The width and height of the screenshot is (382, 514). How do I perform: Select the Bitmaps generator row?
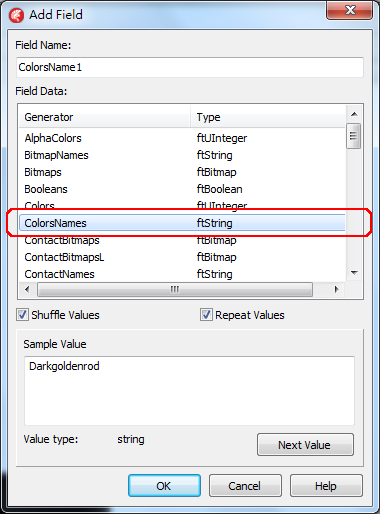point(182,172)
